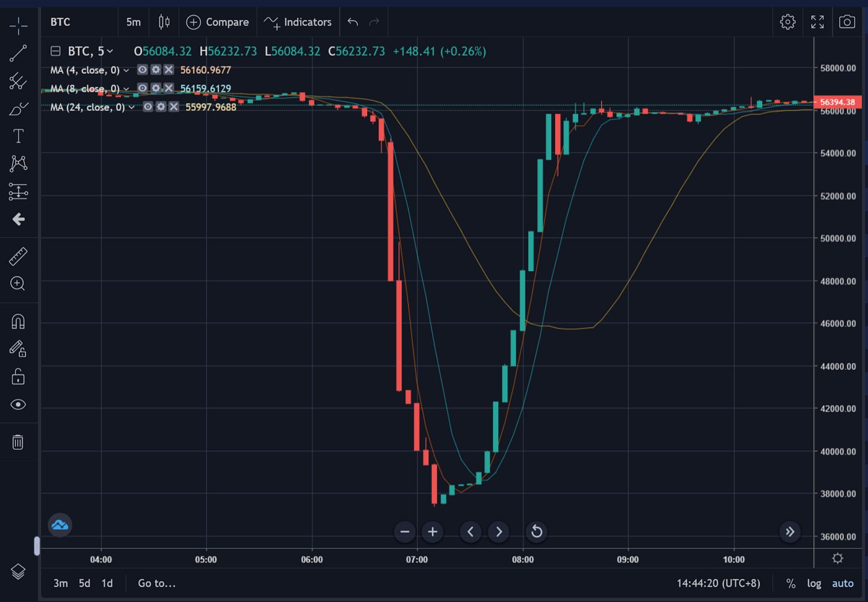Select the crosshair cursor tool
This screenshot has height=602, width=868.
pos(18,26)
